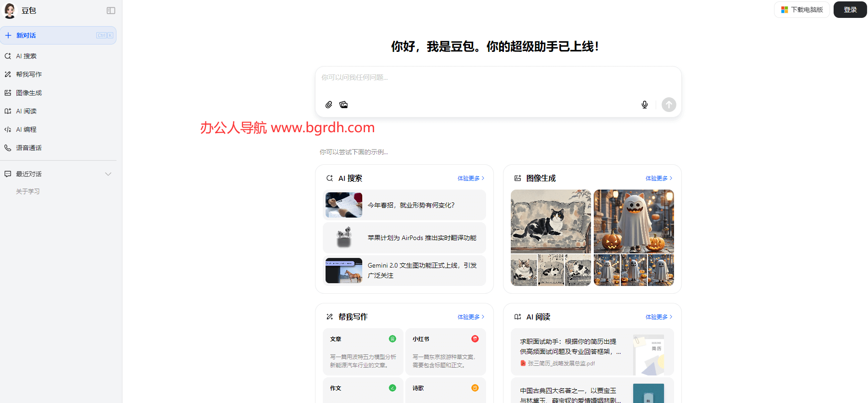Expand the 最近对话 chevron
This screenshot has width=868, height=403.
point(108,174)
